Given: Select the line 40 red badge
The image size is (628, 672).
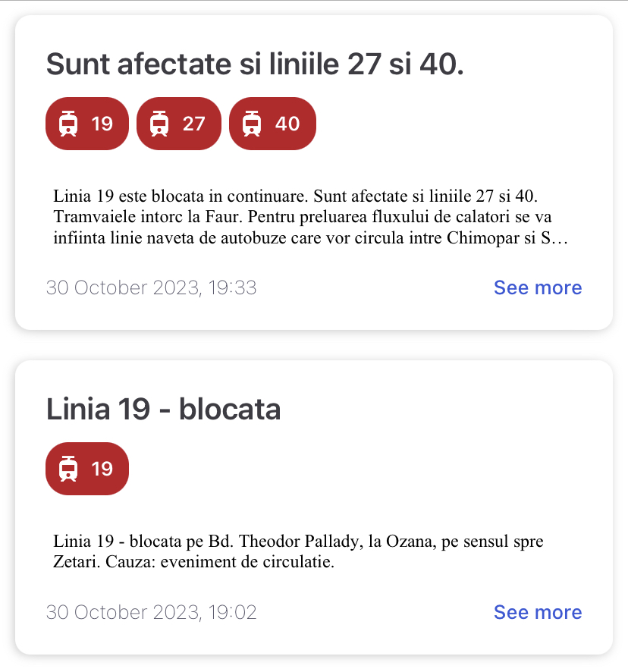Looking at the screenshot, I should pos(272,124).
